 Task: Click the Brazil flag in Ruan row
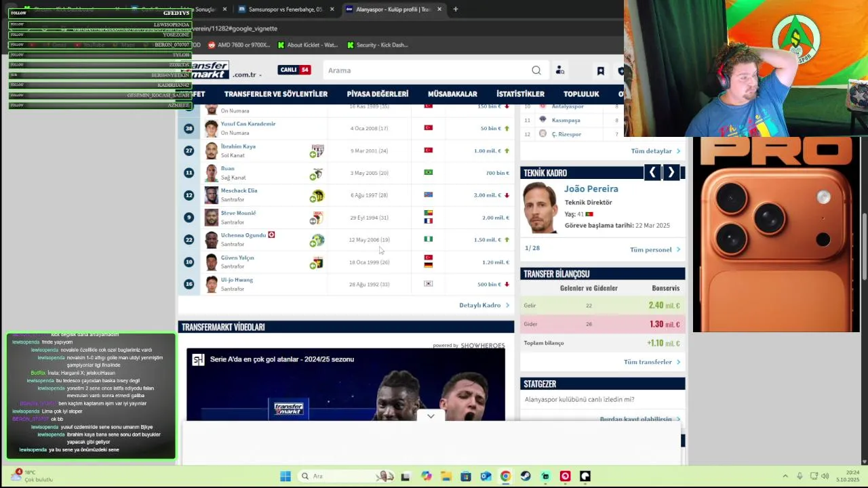click(428, 172)
